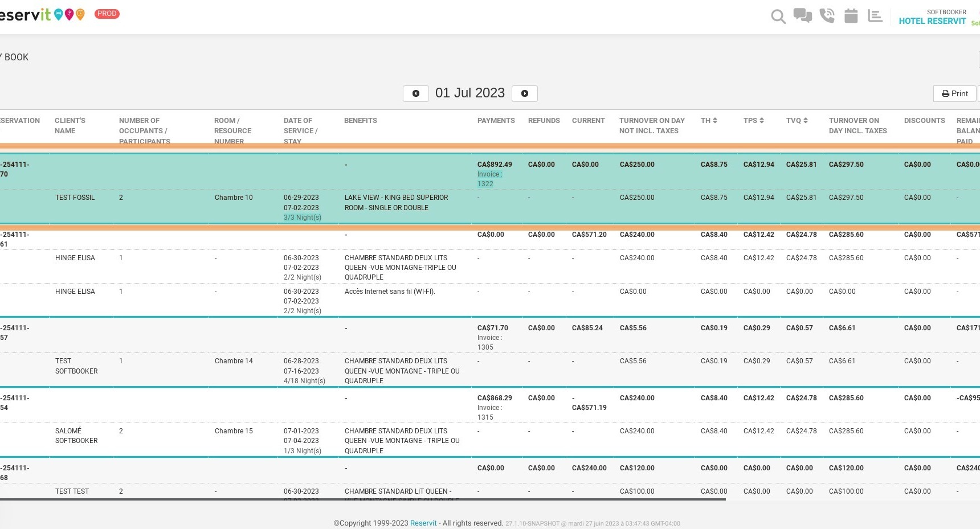Viewport: 980px width, 529px height.
Task: Select client SALOMÉ SOFTBOOKER
Action: click(x=76, y=436)
